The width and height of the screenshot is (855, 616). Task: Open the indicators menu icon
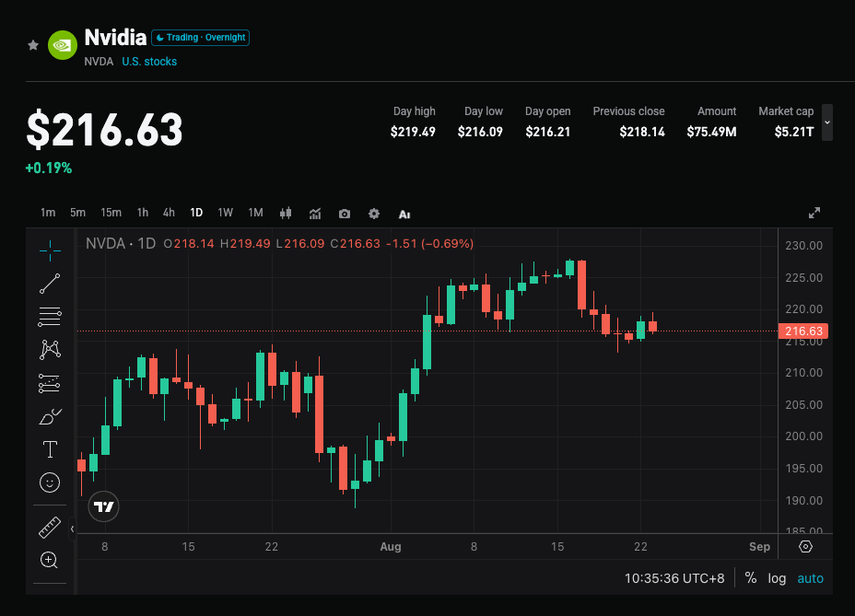point(315,213)
